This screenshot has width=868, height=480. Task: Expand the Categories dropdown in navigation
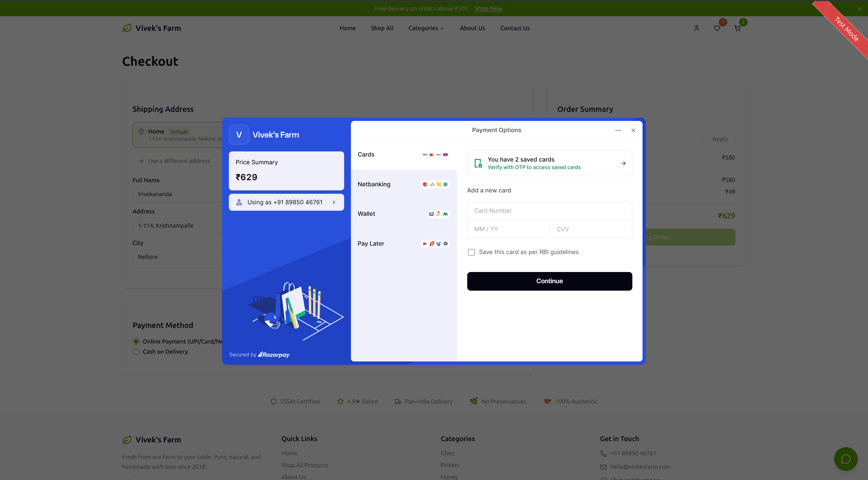(x=426, y=28)
